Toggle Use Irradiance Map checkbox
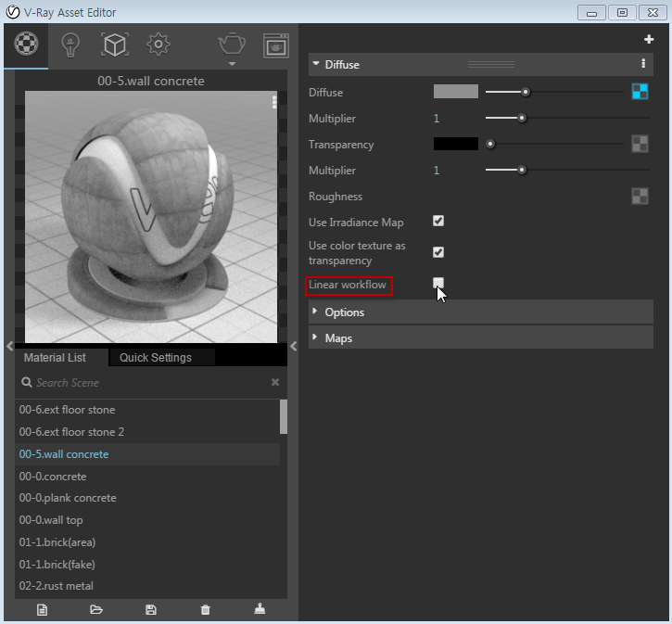The width and height of the screenshot is (672, 624). 438,221
